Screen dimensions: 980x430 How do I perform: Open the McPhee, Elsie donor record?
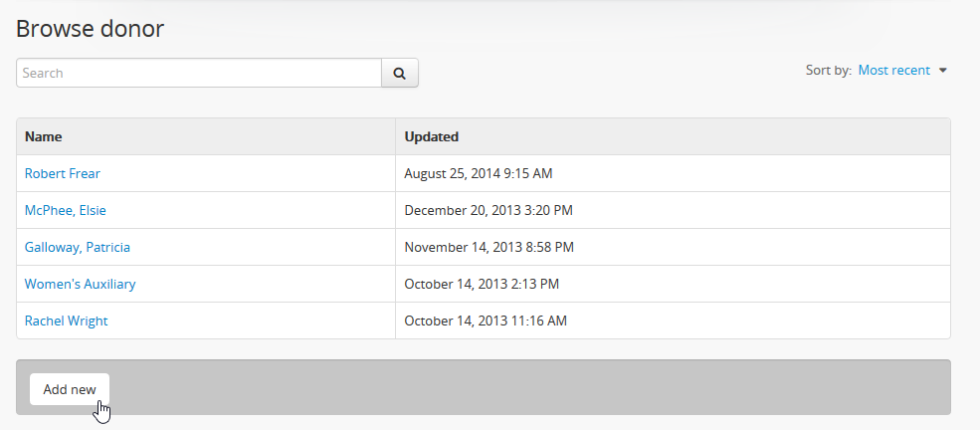66,210
